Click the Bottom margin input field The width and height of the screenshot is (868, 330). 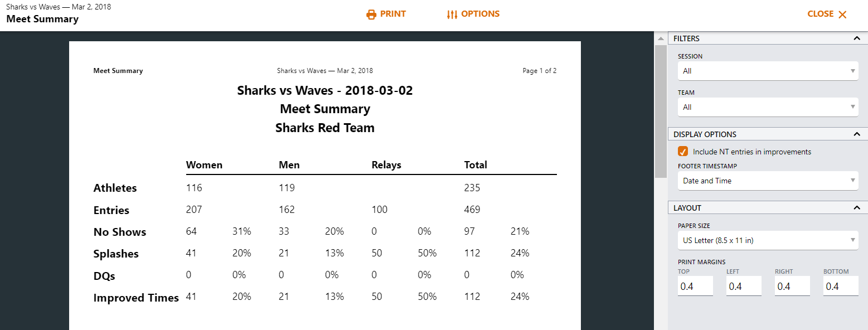point(841,286)
